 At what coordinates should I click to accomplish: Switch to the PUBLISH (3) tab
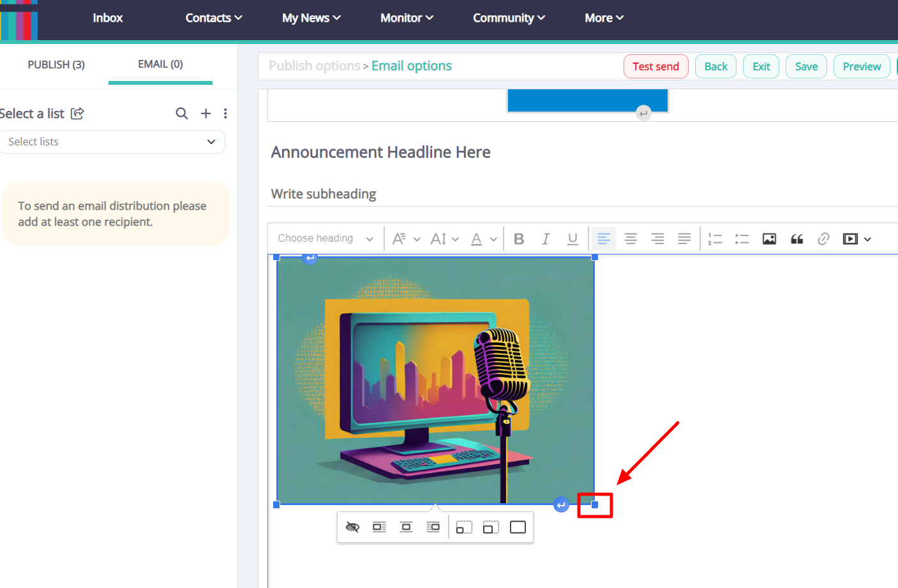[x=56, y=64]
